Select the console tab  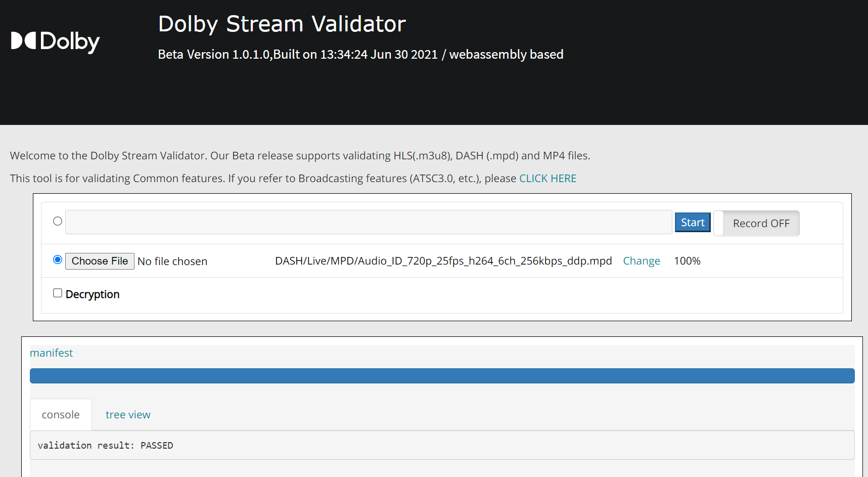coord(61,414)
